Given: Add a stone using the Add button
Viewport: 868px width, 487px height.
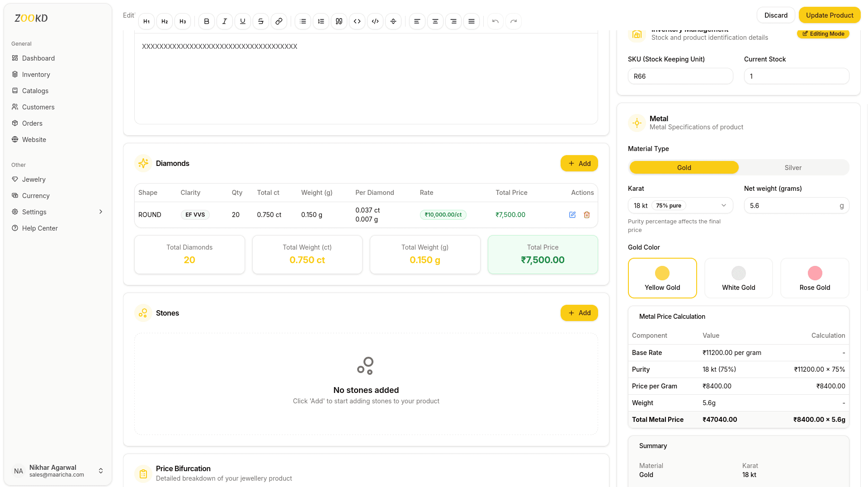Looking at the screenshot, I should pos(579,312).
